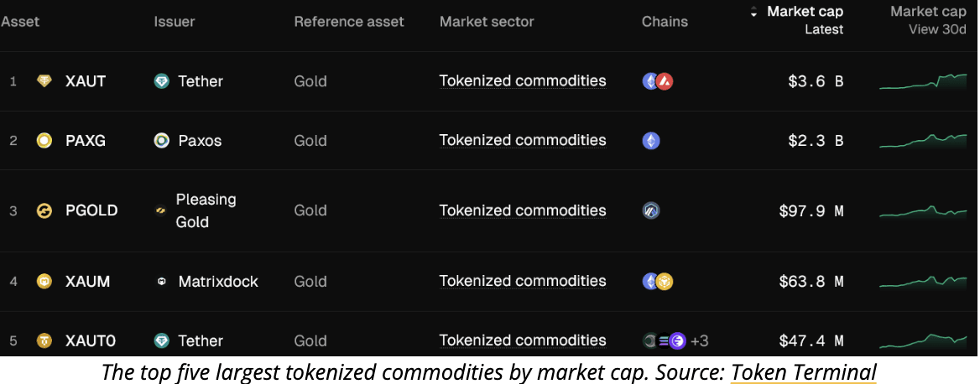Click Ethereum chain icon in PAXG row

(x=650, y=140)
